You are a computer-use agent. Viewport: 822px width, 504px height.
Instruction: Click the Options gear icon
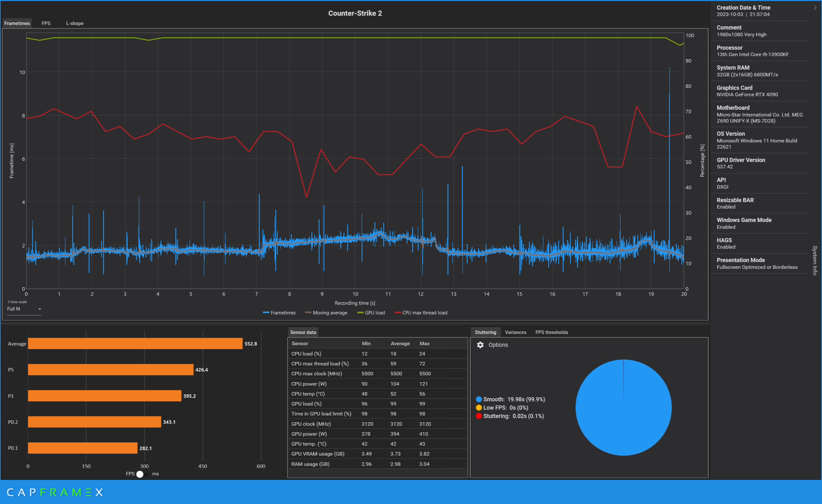tap(480, 345)
